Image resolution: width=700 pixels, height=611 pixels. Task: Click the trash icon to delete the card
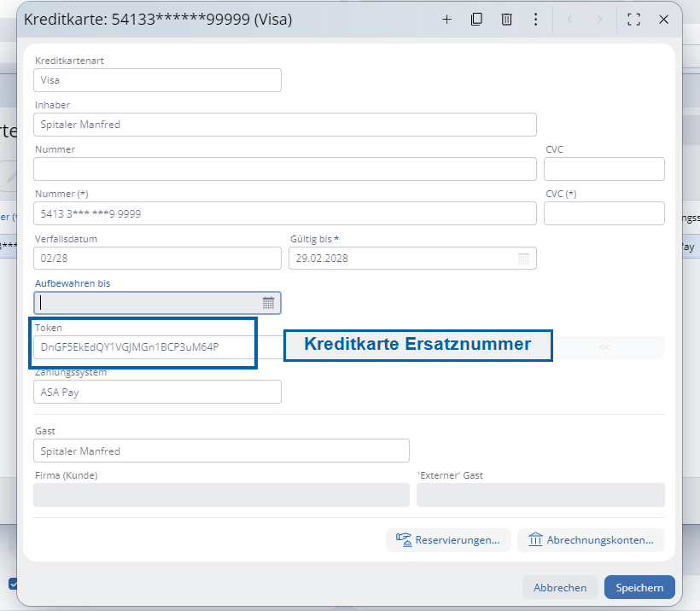click(506, 20)
